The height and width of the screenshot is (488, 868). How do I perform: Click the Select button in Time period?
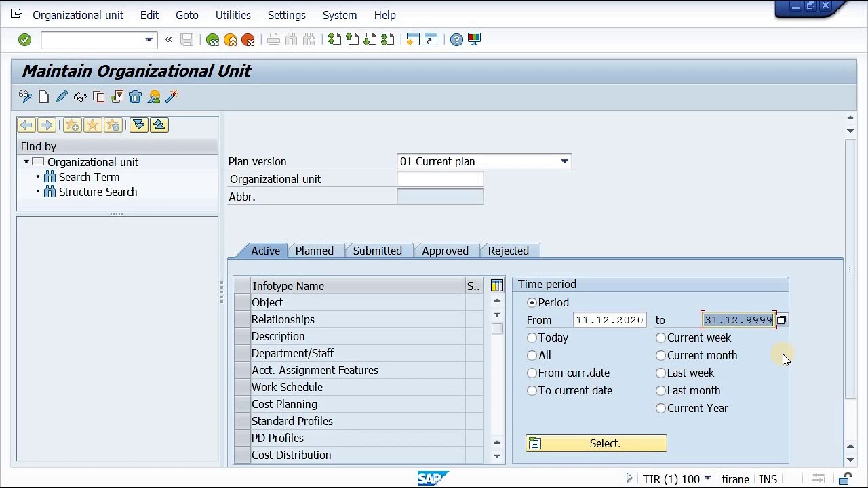(596, 443)
